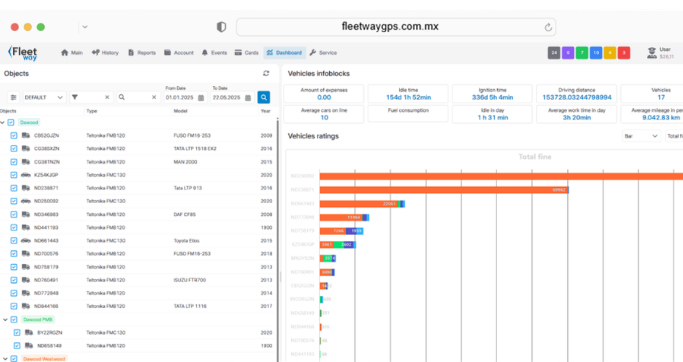This screenshot has width=683, height=362.
Task: Toggle the Dawood PMB group checkbox
Action: click(x=14, y=319)
